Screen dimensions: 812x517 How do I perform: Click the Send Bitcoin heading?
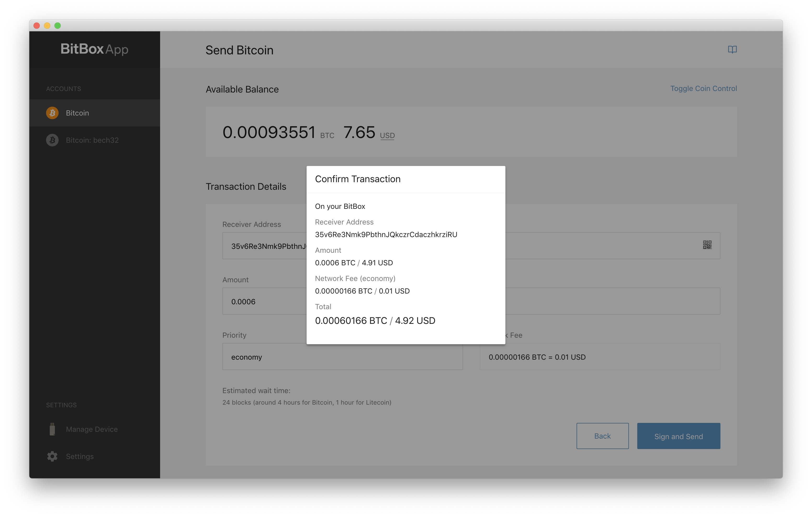(239, 50)
